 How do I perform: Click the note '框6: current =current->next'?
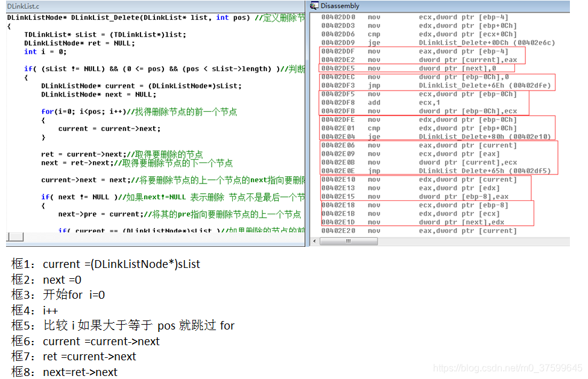coord(86,342)
